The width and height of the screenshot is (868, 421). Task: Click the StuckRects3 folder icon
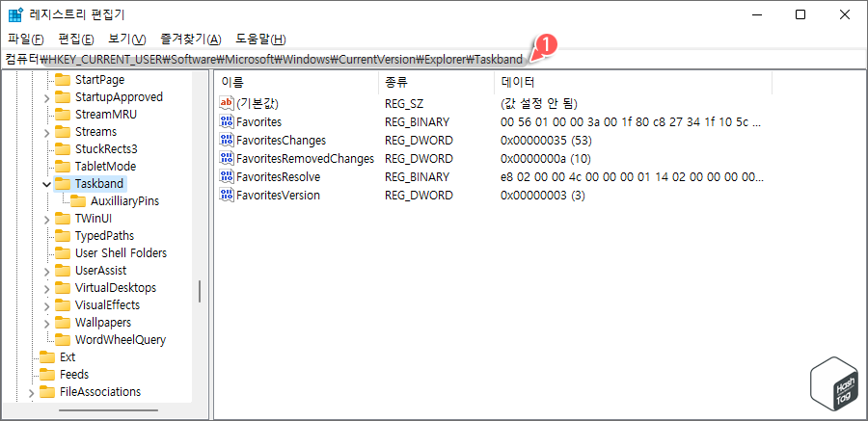click(63, 148)
